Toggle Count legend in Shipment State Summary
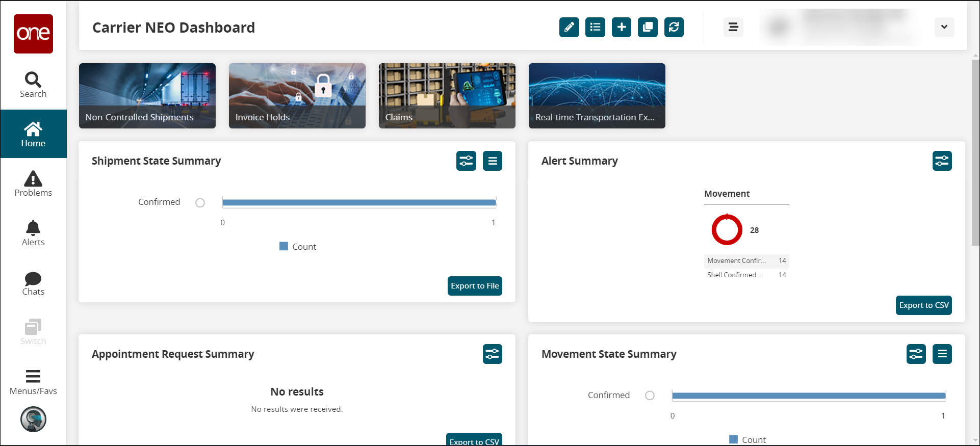The image size is (980, 446). click(298, 247)
